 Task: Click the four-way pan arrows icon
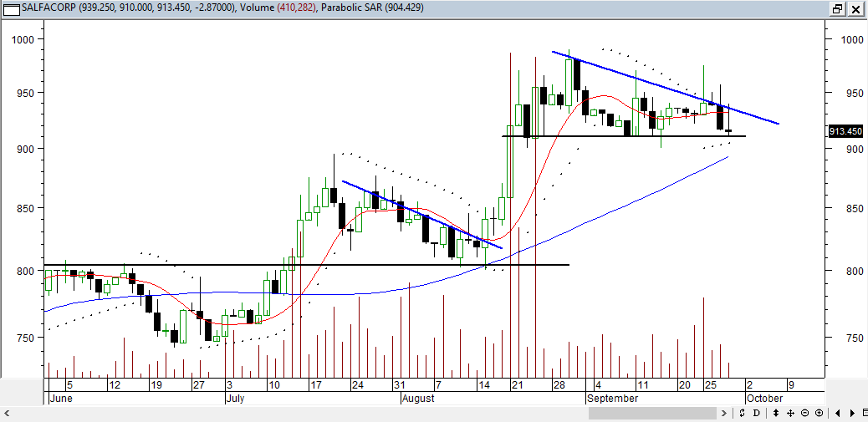click(x=790, y=413)
